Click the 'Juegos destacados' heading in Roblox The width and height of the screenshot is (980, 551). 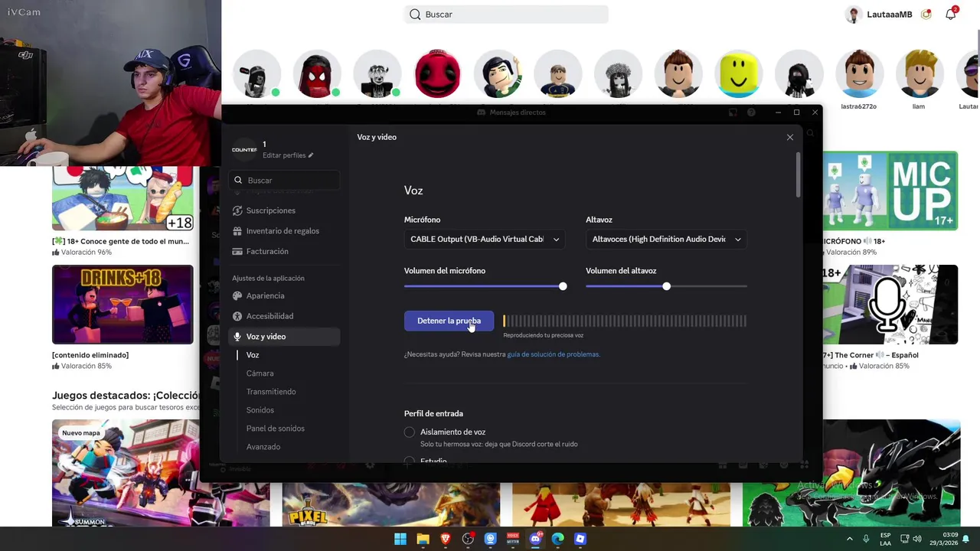click(126, 396)
